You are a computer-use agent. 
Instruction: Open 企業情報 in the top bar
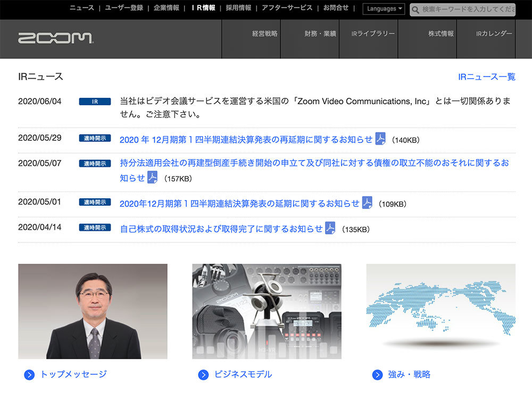click(166, 8)
